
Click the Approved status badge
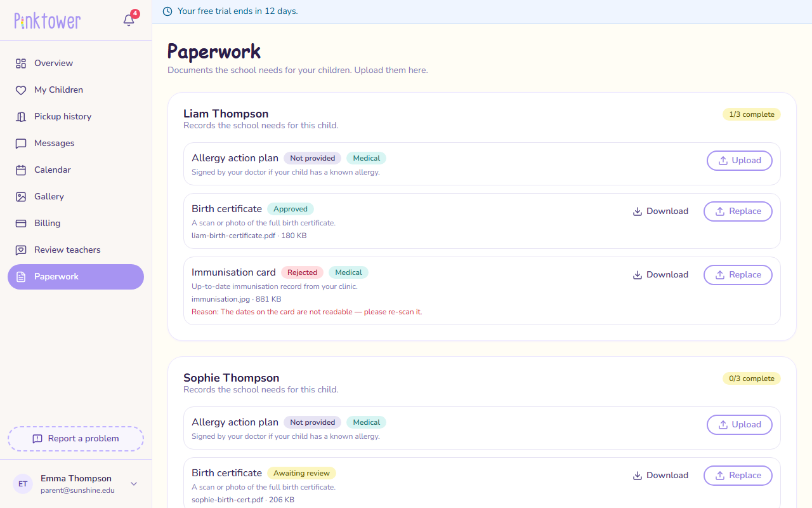click(x=291, y=209)
